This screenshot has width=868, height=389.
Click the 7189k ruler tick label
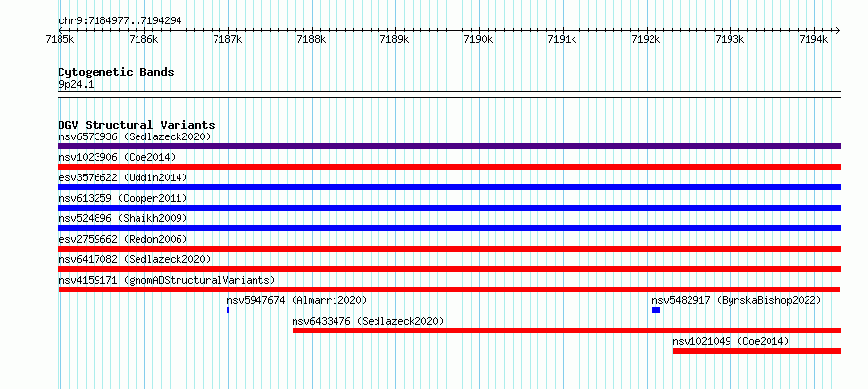coord(395,39)
